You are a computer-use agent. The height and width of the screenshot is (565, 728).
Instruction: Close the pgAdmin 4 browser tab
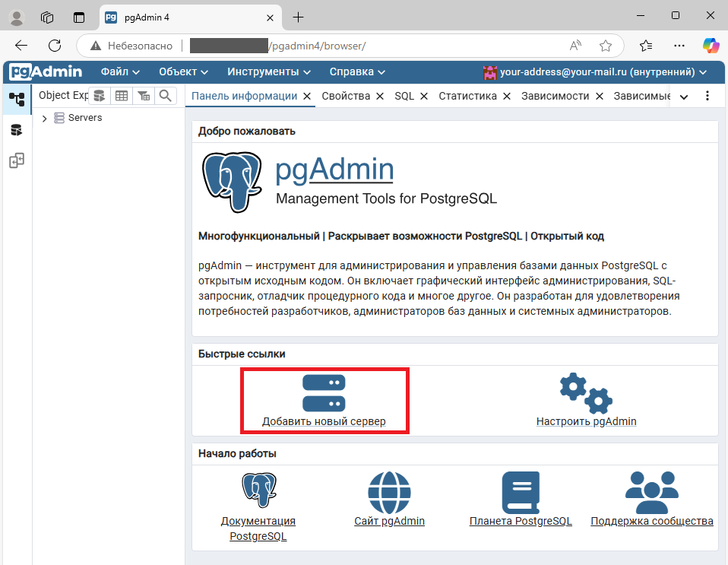270,18
